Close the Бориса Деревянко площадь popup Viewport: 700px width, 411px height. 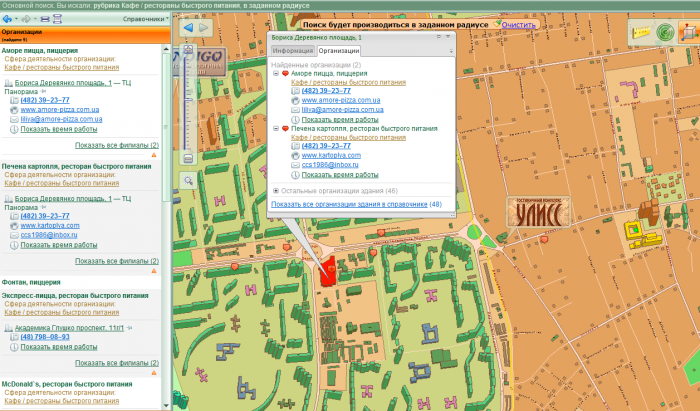click(x=448, y=37)
